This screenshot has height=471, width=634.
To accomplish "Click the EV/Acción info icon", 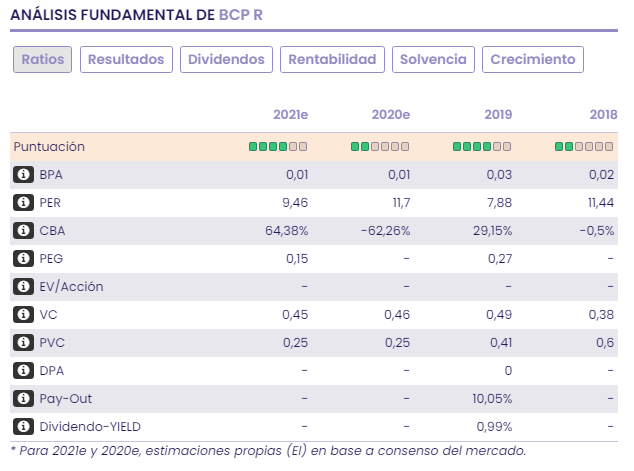I will (x=23, y=287).
